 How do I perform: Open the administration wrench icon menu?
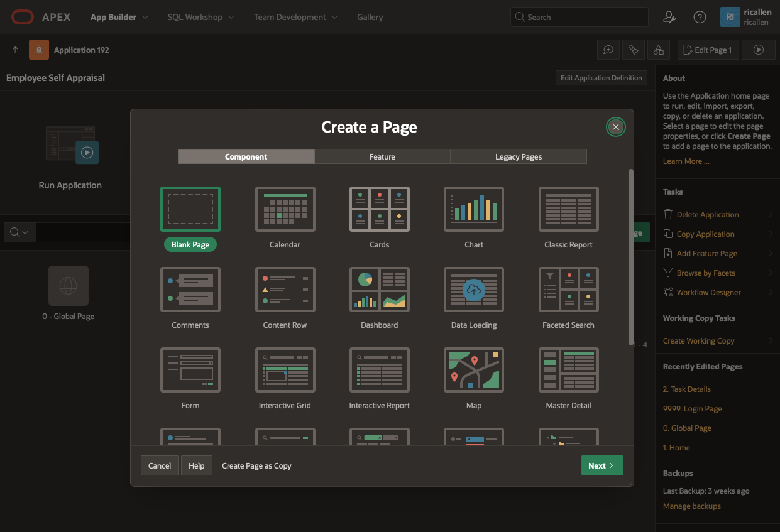tap(669, 17)
